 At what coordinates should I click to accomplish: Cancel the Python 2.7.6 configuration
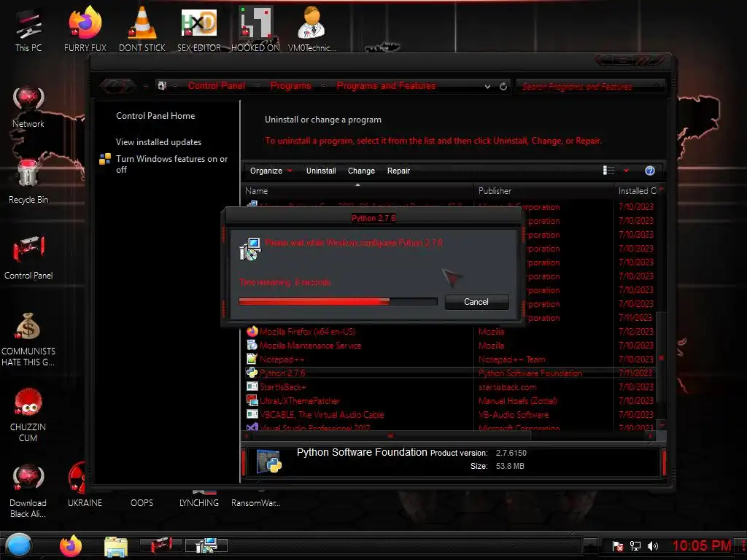pyautogui.click(x=476, y=302)
